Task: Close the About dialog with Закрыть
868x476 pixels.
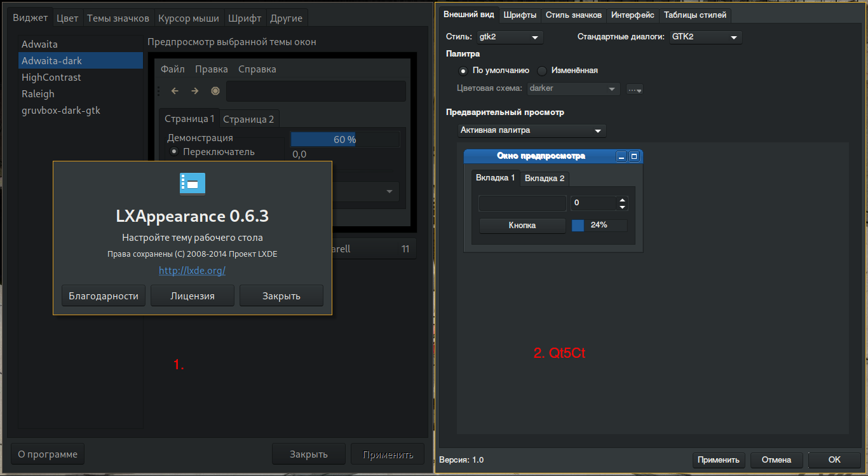Action: pyautogui.click(x=281, y=296)
